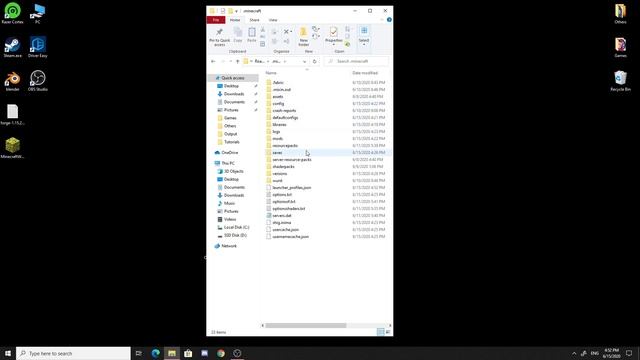Select blender desktop shortcut
640x360 pixels.
[12, 81]
